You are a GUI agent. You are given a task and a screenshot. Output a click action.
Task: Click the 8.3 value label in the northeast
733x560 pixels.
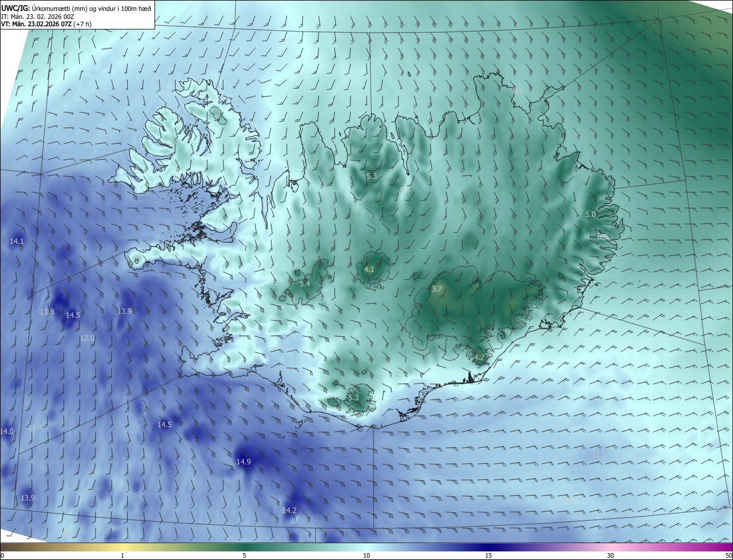pyautogui.click(x=518, y=91)
